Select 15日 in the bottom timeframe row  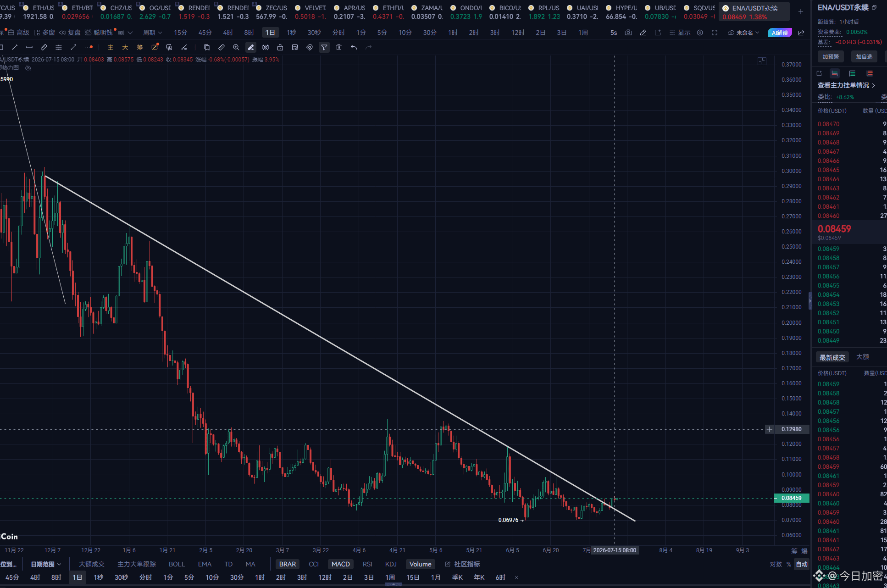(413, 577)
